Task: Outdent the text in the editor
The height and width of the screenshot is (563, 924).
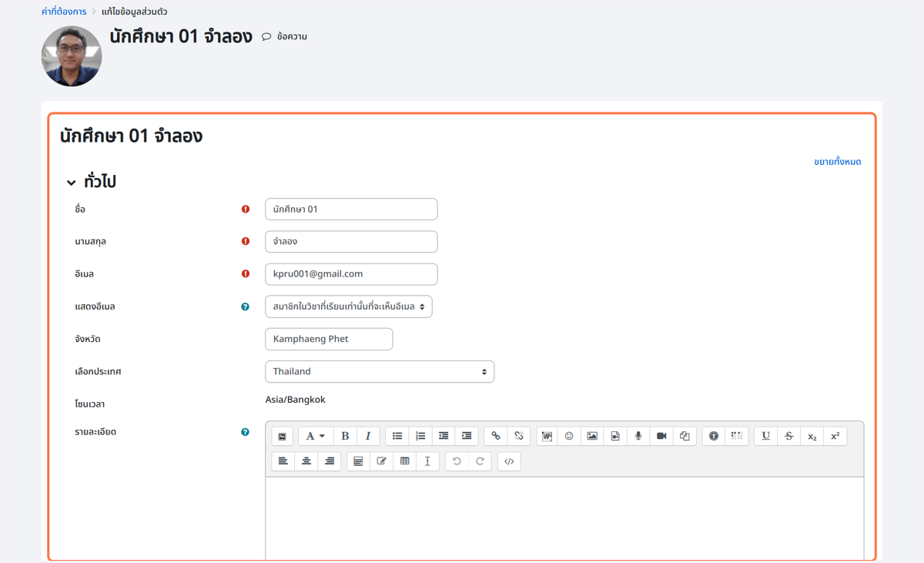Action: point(444,436)
